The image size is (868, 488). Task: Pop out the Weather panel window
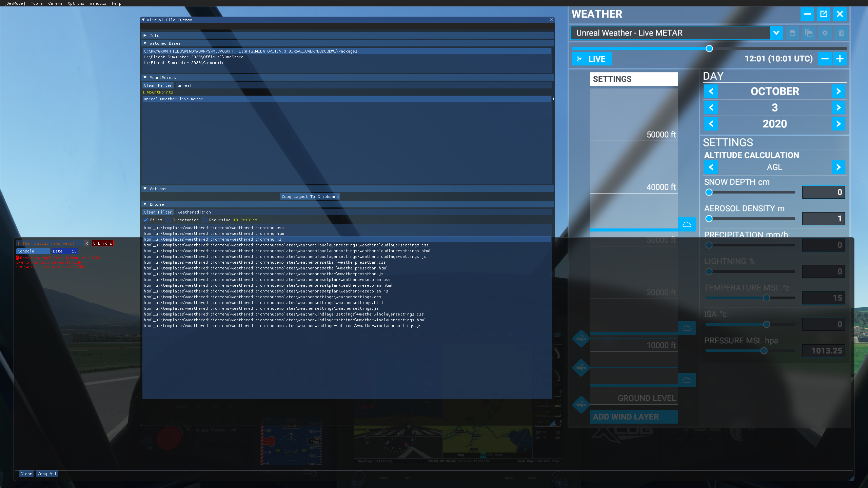[x=824, y=14]
